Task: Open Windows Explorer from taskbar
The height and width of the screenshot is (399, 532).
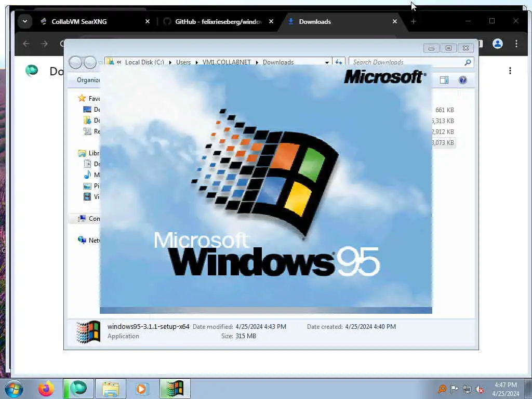Action: tap(111, 389)
